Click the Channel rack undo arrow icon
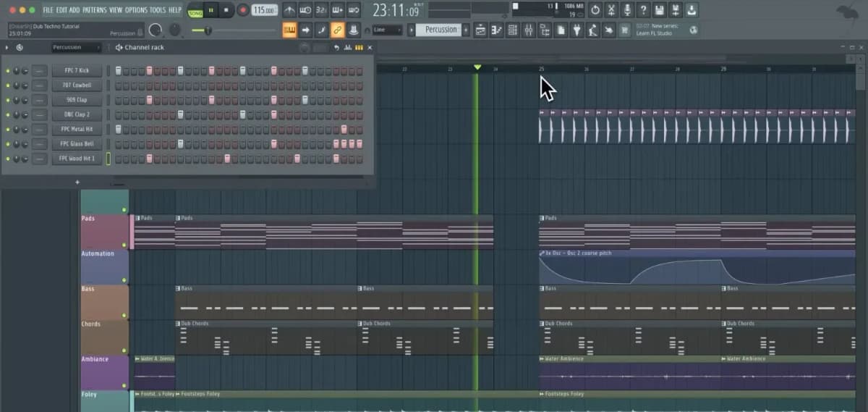The width and height of the screenshot is (868, 412). point(336,48)
